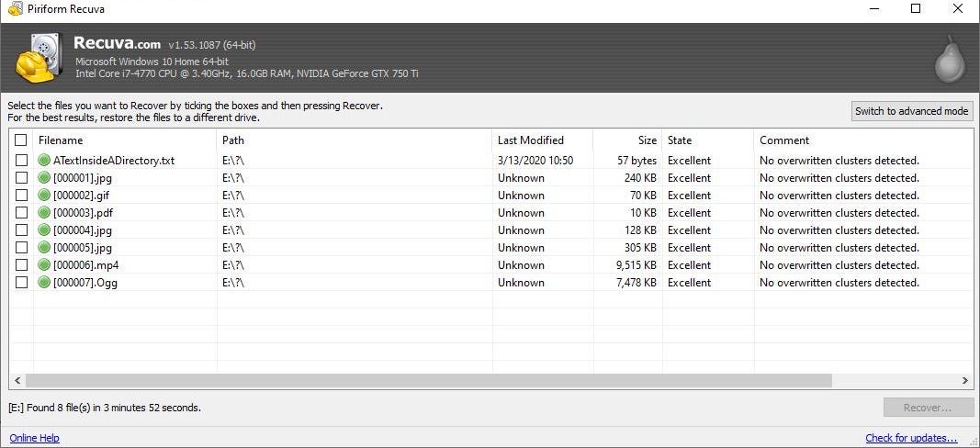Viewport: 980px width, 448px height.
Task: Tick the checkbox for [000003].pdf
Action: (x=21, y=213)
